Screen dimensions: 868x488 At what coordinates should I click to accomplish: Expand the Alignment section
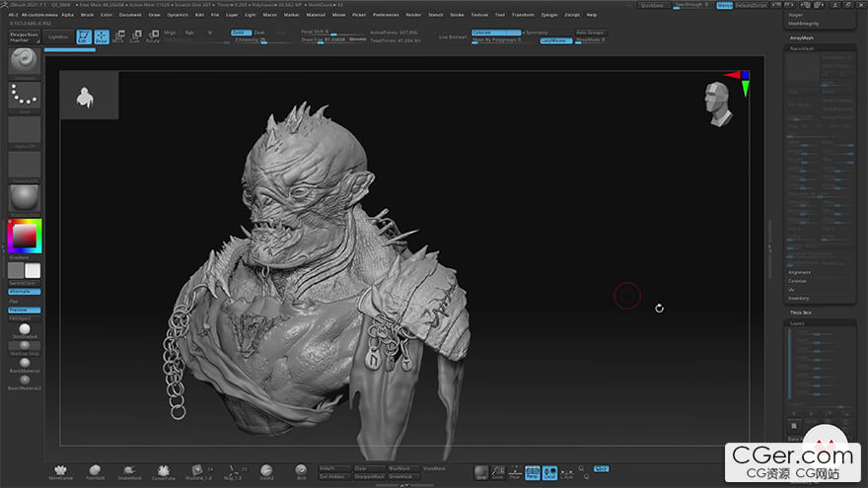[x=799, y=273]
